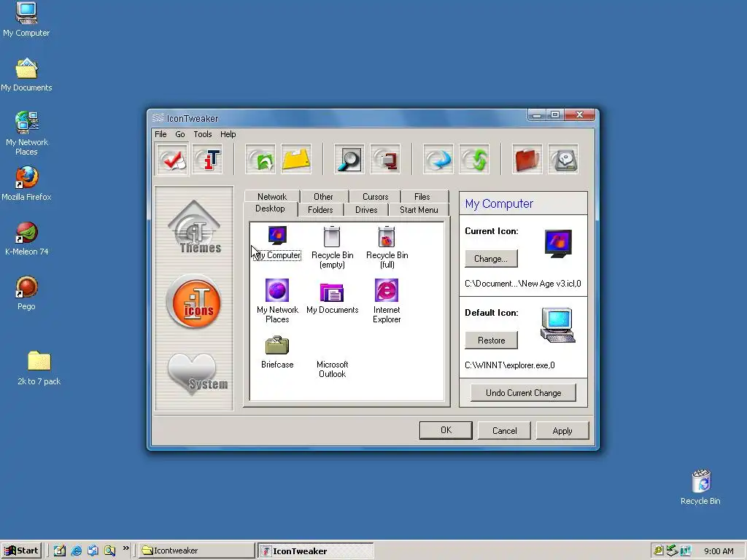The height and width of the screenshot is (560, 747).
Task: Click the Cancel button
Action: (504, 430)
